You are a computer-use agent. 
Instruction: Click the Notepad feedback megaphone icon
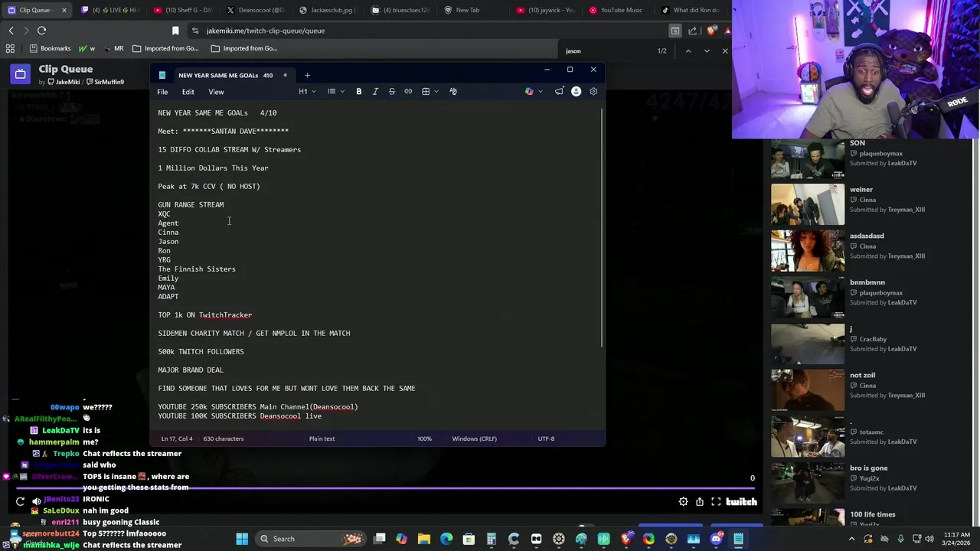(x=559, y=92)
